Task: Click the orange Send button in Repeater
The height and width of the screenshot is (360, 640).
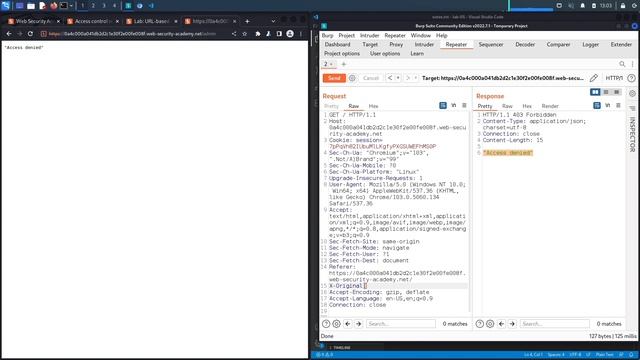Action: pyautogui.click(x=334, y=78)
